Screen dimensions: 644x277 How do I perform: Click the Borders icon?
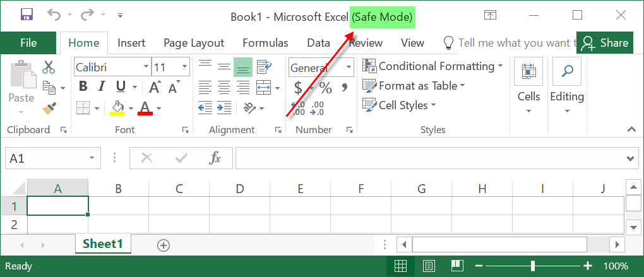[x=83, y=108]
